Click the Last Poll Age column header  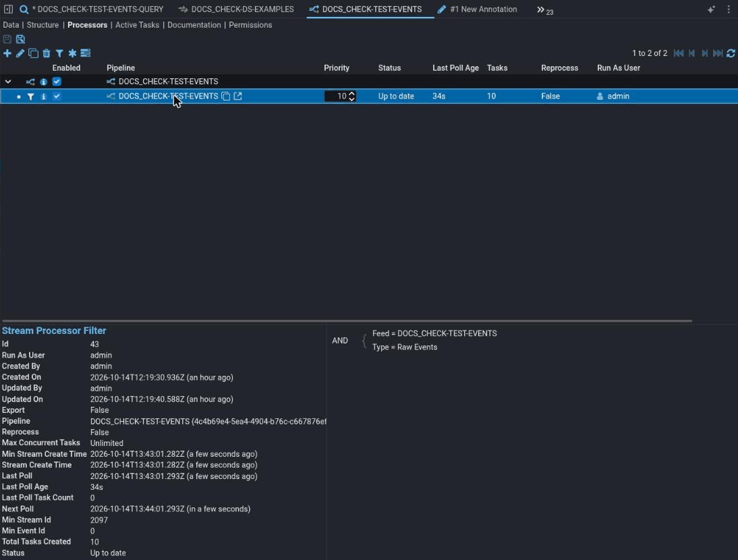455,67
